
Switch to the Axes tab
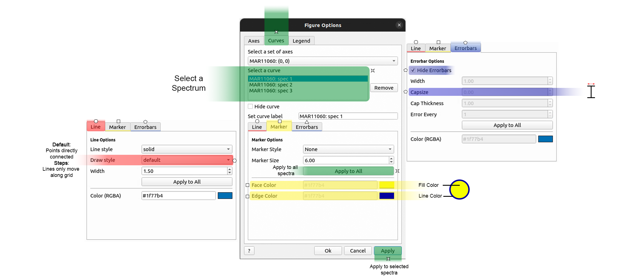[254, 41]
